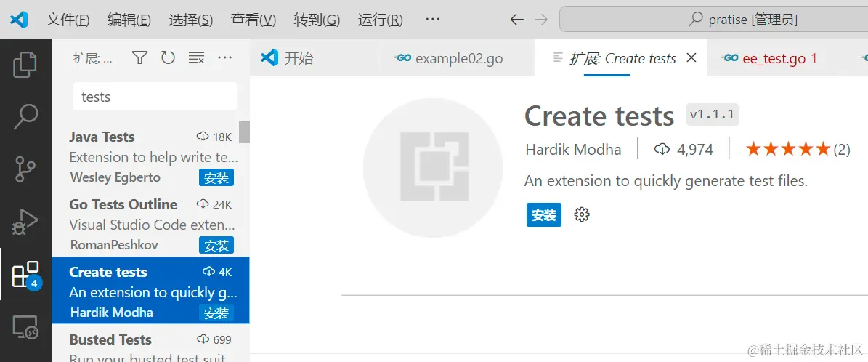Click the pratise command center search box
868x362 pixels.
click(x=713, y=20)
